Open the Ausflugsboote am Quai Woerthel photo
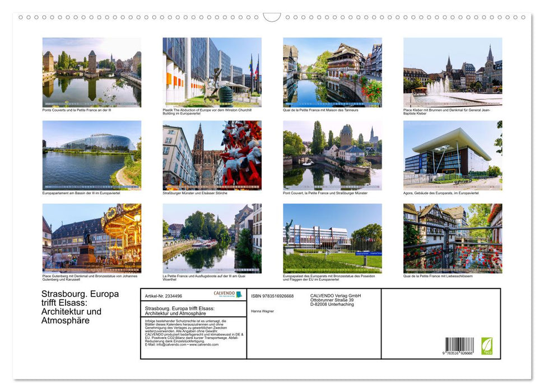 point(212,239)
